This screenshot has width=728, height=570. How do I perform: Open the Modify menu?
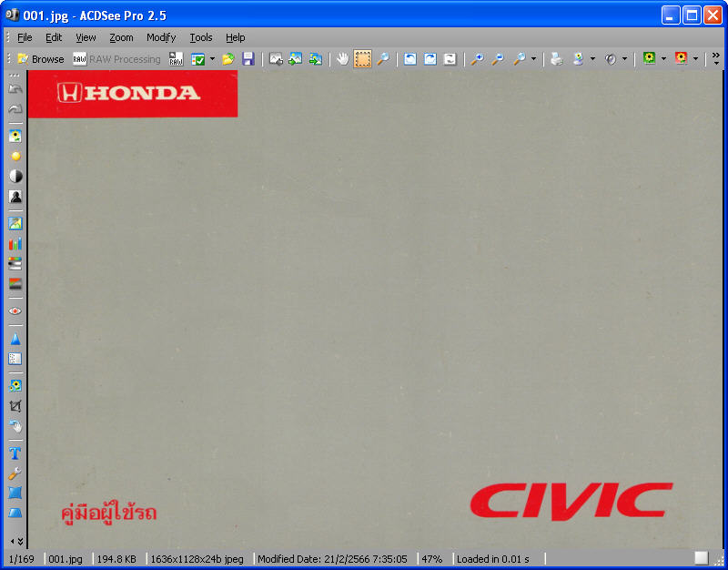click(161, 37)
